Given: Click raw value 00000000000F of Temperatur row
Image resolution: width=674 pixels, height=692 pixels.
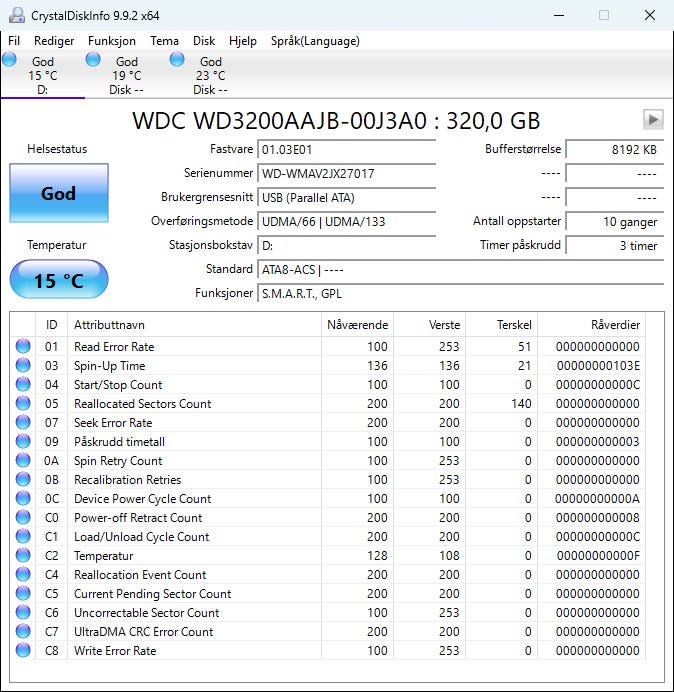Looking at the screenshot, I should click(598, 555).
